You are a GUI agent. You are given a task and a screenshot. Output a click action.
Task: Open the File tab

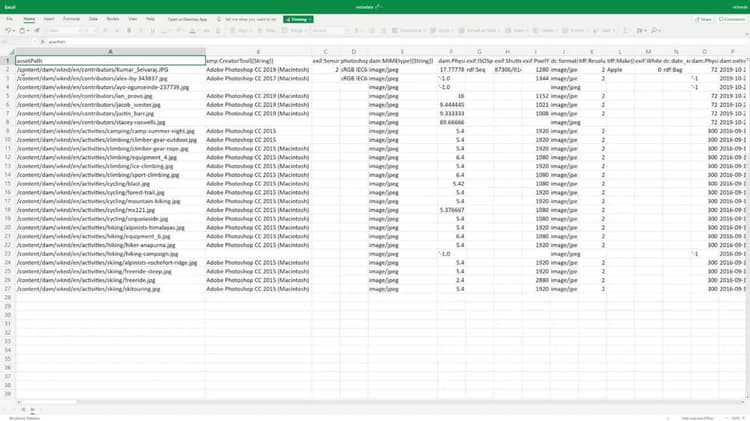click(x=9, y=19)
